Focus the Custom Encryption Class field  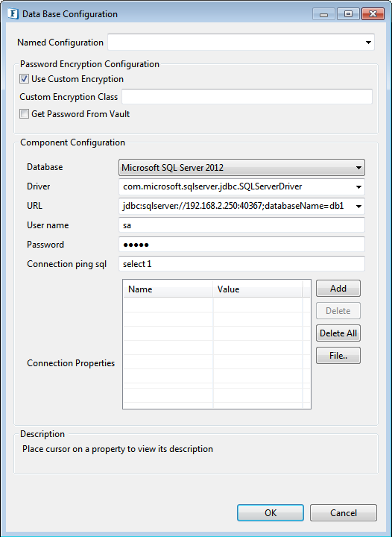247,96
